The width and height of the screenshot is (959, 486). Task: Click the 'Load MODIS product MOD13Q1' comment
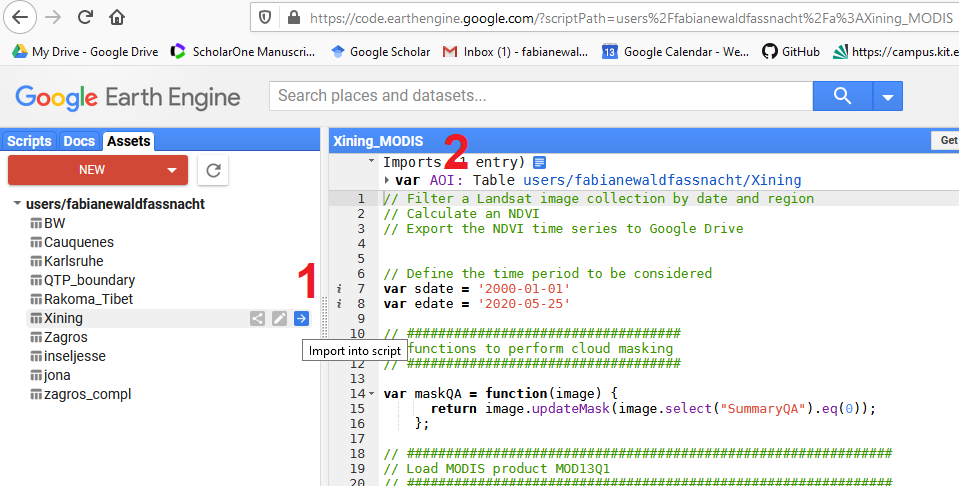point(497,469)
